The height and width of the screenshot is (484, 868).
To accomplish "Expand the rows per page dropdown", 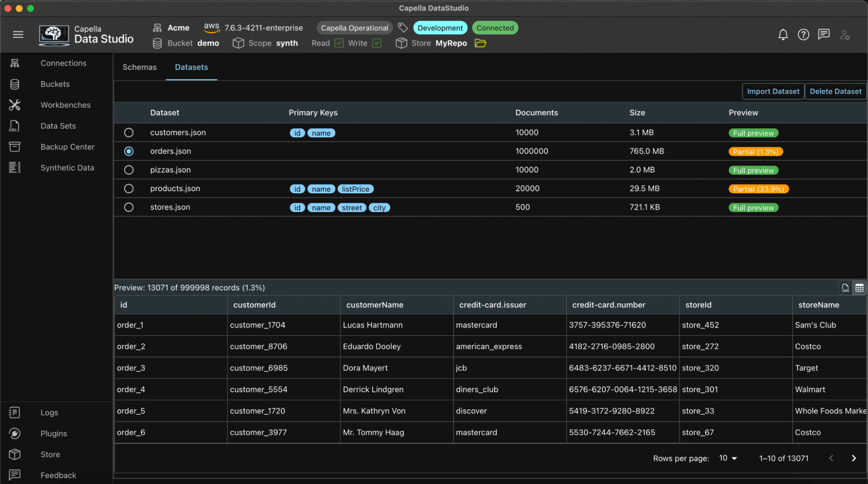I will [728, 458].
